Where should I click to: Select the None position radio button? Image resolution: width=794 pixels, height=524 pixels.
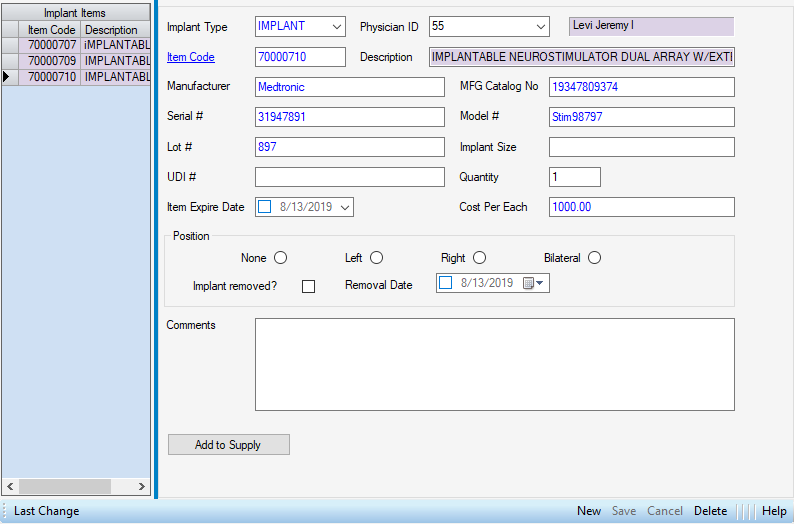pyautogui.click(x=280, y=258)
